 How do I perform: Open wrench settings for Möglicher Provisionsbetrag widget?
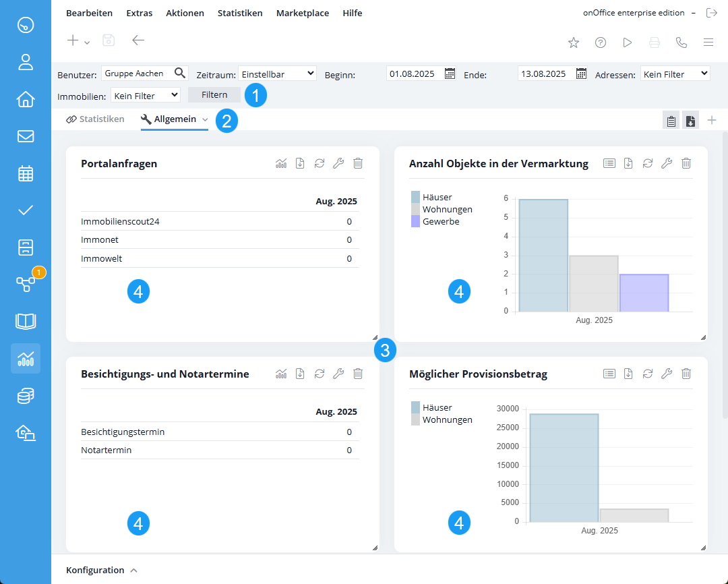[667, 374]
